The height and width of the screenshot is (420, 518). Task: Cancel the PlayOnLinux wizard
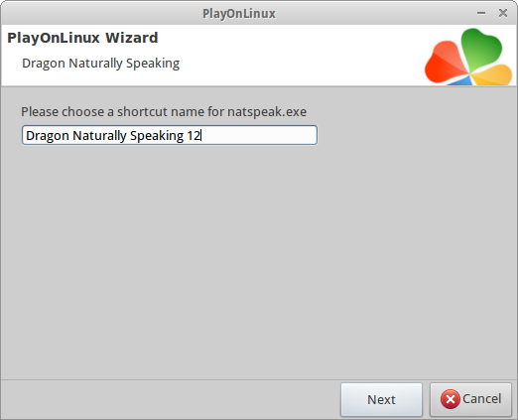coord(470,399)
